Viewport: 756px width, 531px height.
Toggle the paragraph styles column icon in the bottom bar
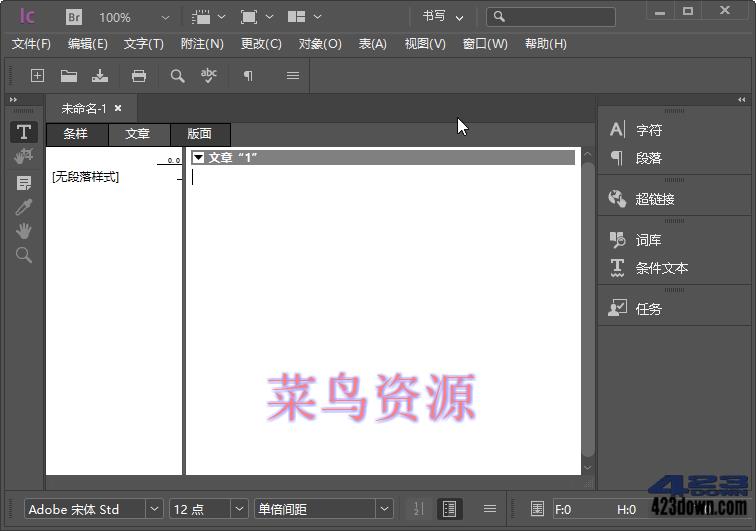tap(449, 509)
